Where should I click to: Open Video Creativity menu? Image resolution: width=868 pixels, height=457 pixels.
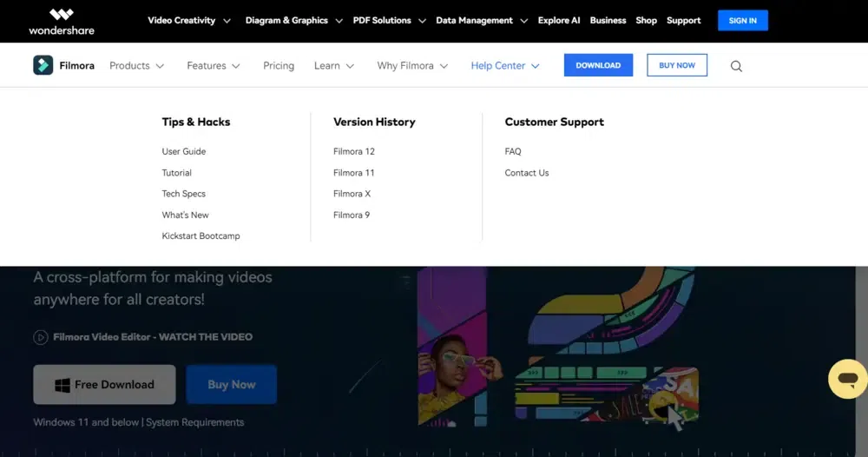pyautogui.click(x=181, y=21)
